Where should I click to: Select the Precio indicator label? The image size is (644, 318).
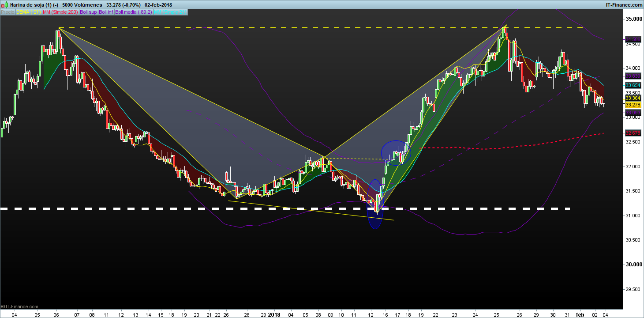pos(7,12)
